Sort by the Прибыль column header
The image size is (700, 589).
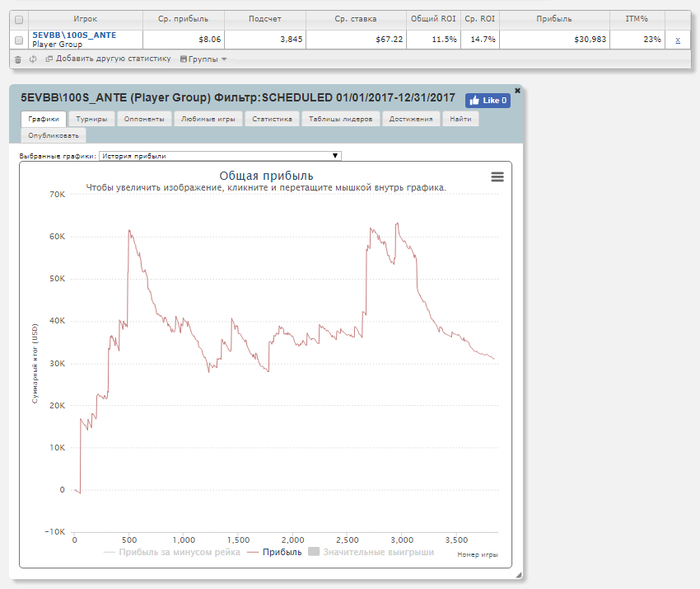(x=554, y=19)
